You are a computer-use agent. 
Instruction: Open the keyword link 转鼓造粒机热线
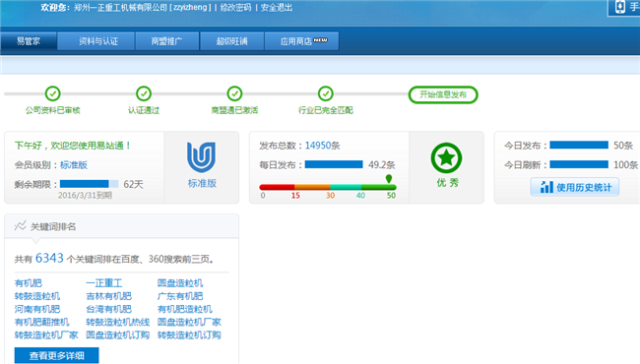click(117, 322)
